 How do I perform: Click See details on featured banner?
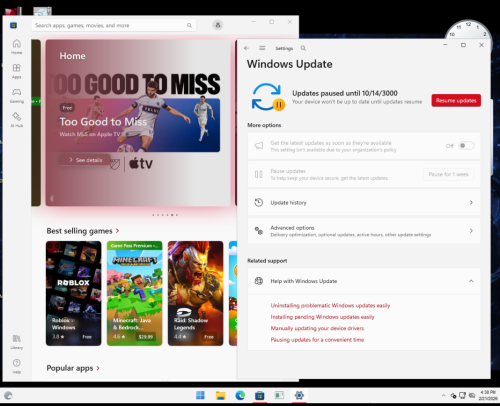pos(85,160)
